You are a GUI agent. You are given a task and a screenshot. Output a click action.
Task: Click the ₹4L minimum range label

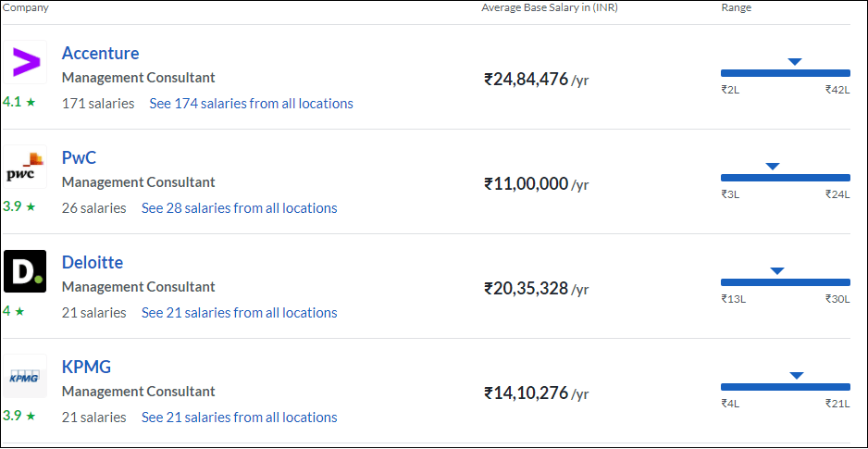tap(730, 404)
